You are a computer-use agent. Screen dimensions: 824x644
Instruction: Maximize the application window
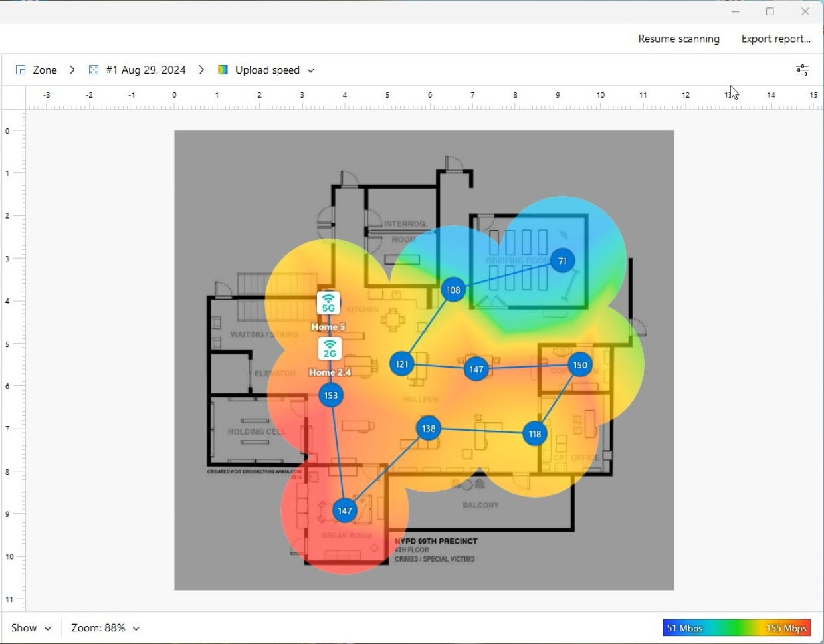click(x=770, y=11)
